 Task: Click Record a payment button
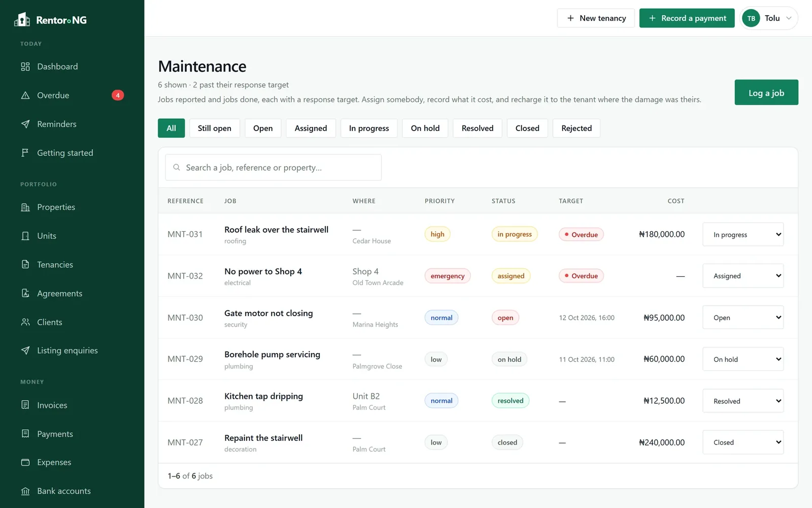(687, 18)
